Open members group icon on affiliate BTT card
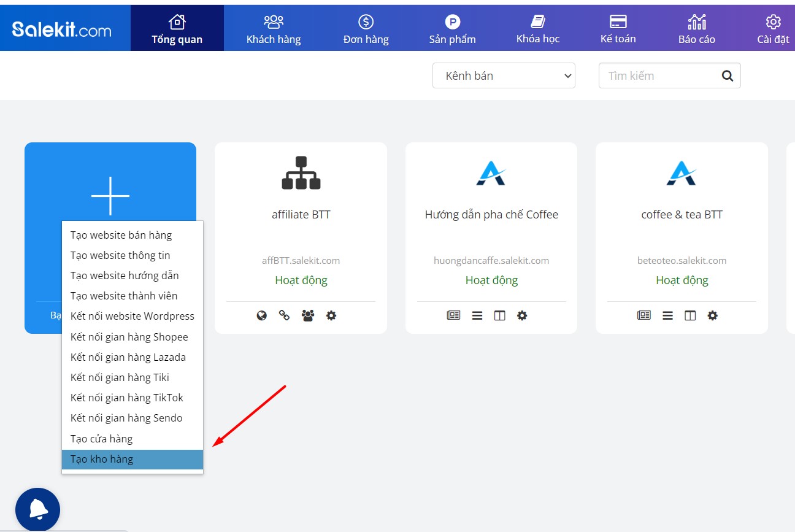Viewport: 795px width, 532px height. 308,316
